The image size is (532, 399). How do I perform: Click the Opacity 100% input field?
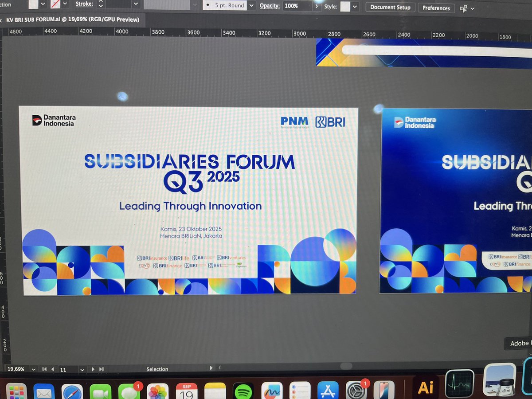[x=297, y=6]
